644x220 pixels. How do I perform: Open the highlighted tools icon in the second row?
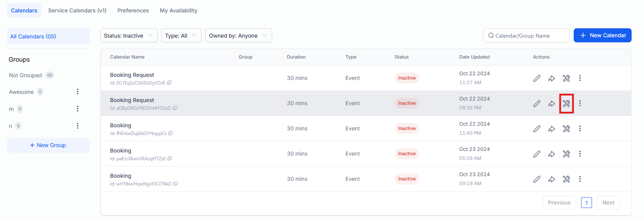click(566, 104)
